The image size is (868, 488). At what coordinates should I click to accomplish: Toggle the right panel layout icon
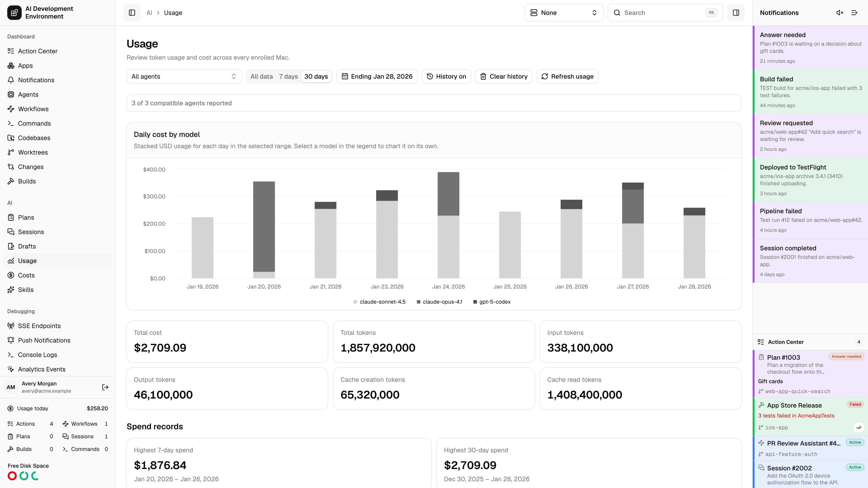coord(736,13)
